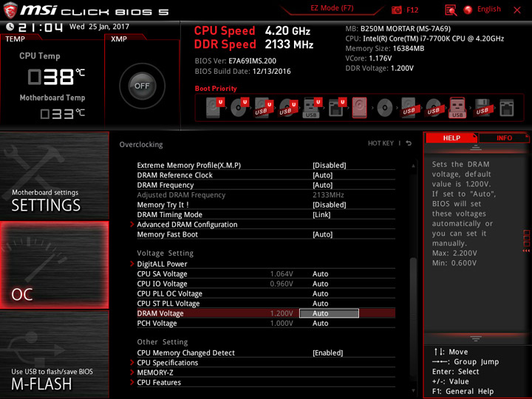532x399 pixels.
Task: Click the UEFI USB key boot icon
Action: [x=312, y=108]
